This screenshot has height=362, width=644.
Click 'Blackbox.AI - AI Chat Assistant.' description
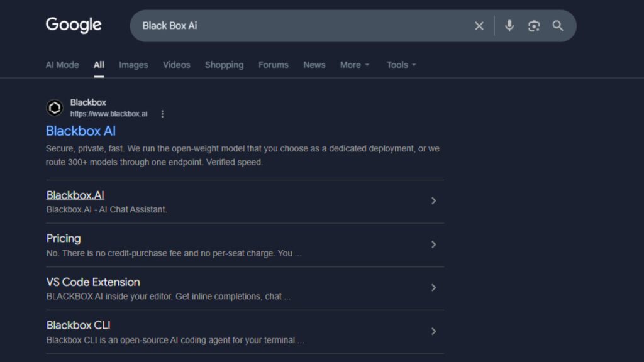pos(107,210)
